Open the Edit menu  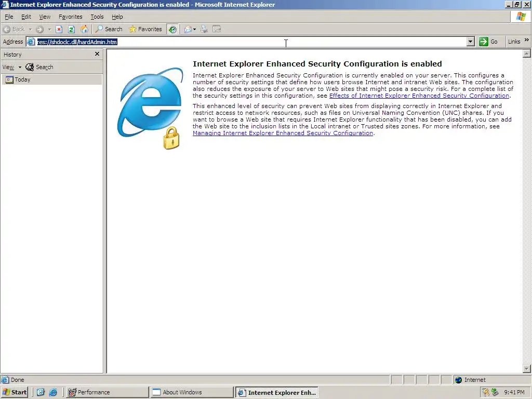point(26,17)
